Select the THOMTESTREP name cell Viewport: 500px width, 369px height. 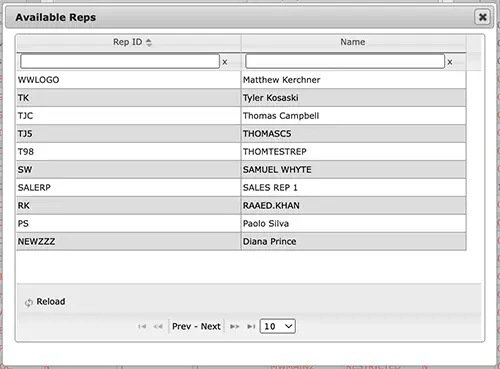(354, 152)
